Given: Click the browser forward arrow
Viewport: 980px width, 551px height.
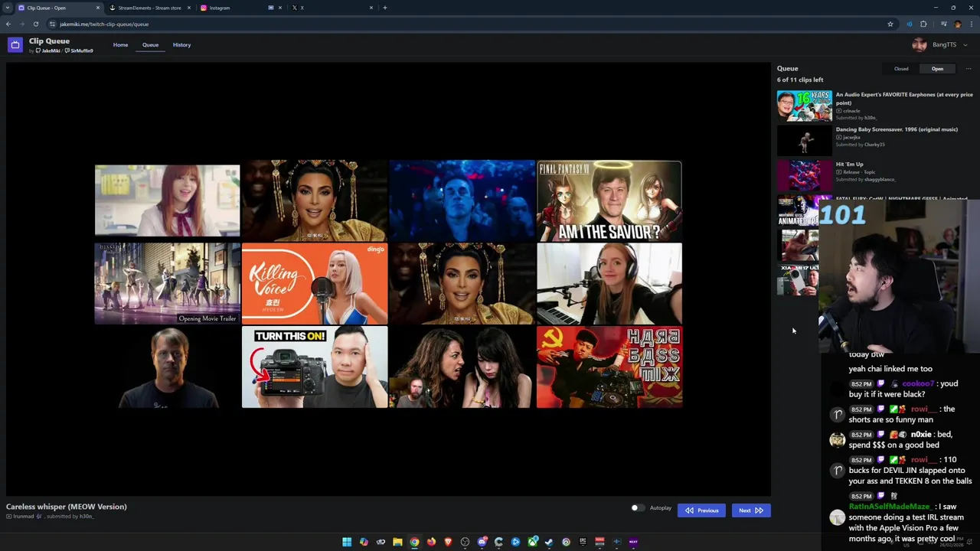Looking at the screenshot, I should (x=21, y=24).
